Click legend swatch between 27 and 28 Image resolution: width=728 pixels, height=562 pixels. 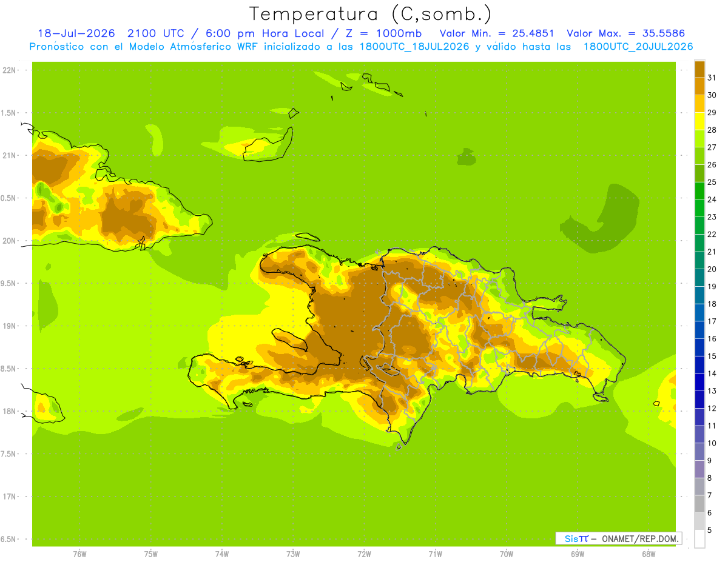pyautogui.click(x=699, y=138)
